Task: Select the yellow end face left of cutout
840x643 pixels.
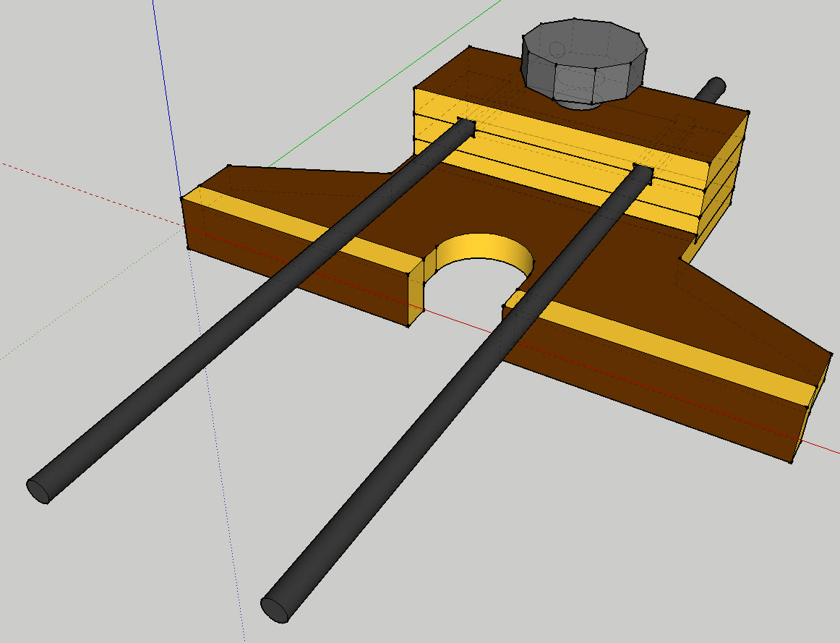Action: tap(416, 291)
